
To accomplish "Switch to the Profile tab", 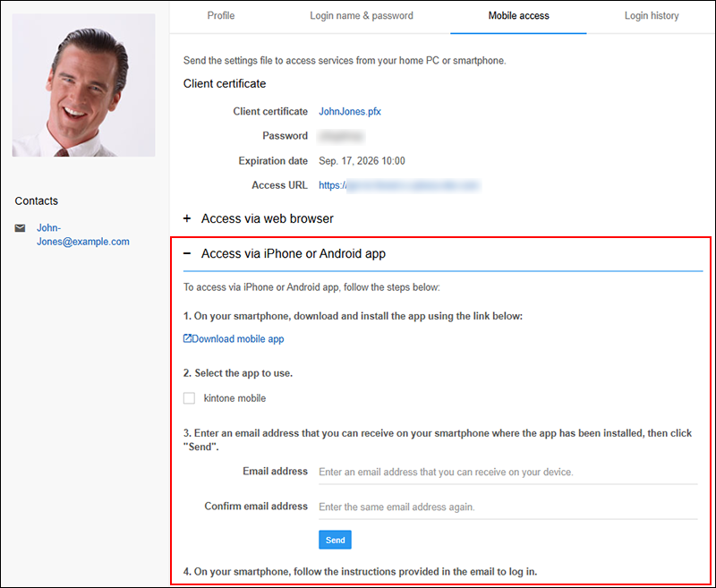I will pyautogui.click(x=220, y=15).
